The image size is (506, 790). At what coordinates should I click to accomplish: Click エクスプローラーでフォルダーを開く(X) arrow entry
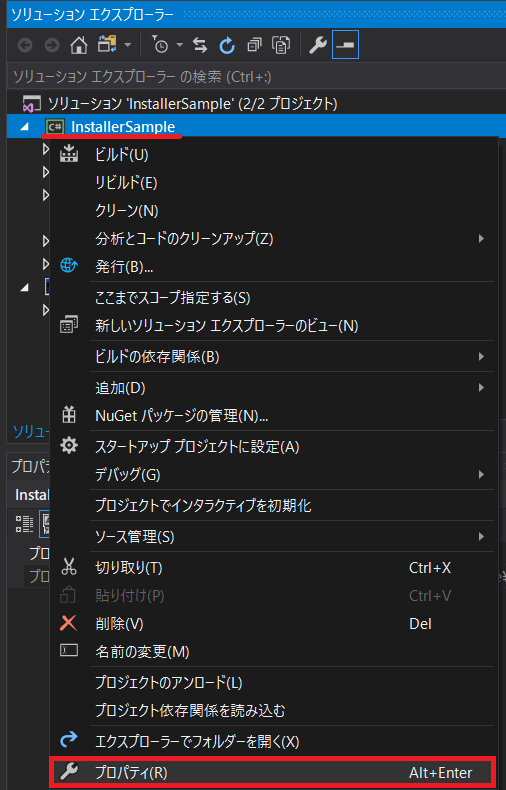(x=274, y=741)
